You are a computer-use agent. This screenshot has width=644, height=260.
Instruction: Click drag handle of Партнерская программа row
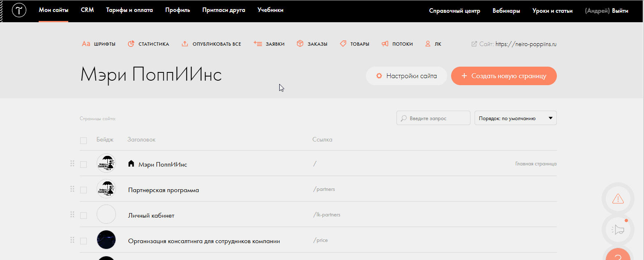click(x=72, y=189)
